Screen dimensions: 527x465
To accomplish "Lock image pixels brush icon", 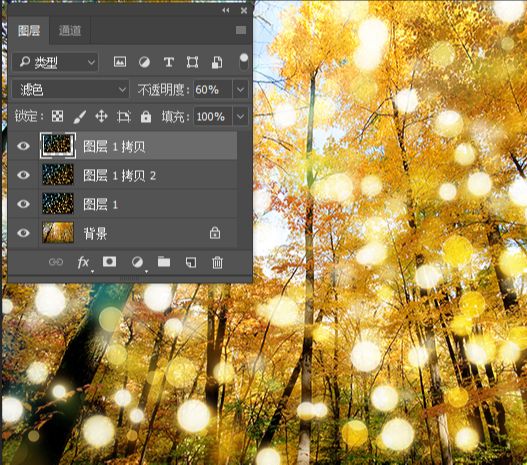I will point(80,117).
